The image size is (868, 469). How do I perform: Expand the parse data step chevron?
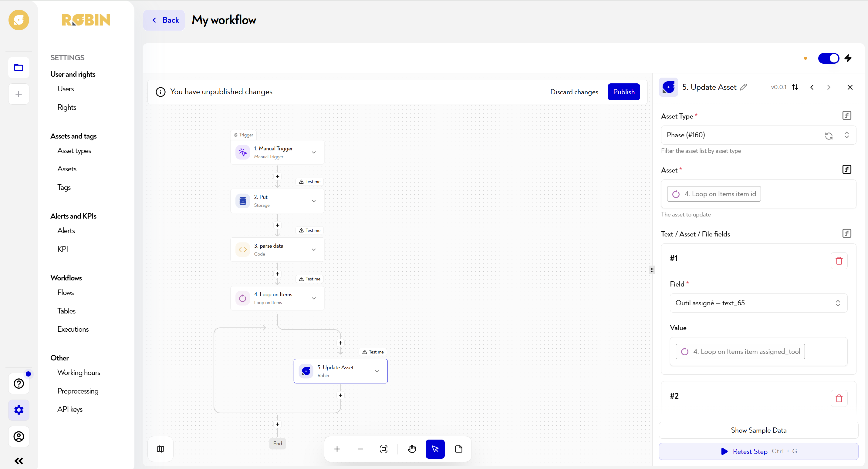(x=314, y=250)
